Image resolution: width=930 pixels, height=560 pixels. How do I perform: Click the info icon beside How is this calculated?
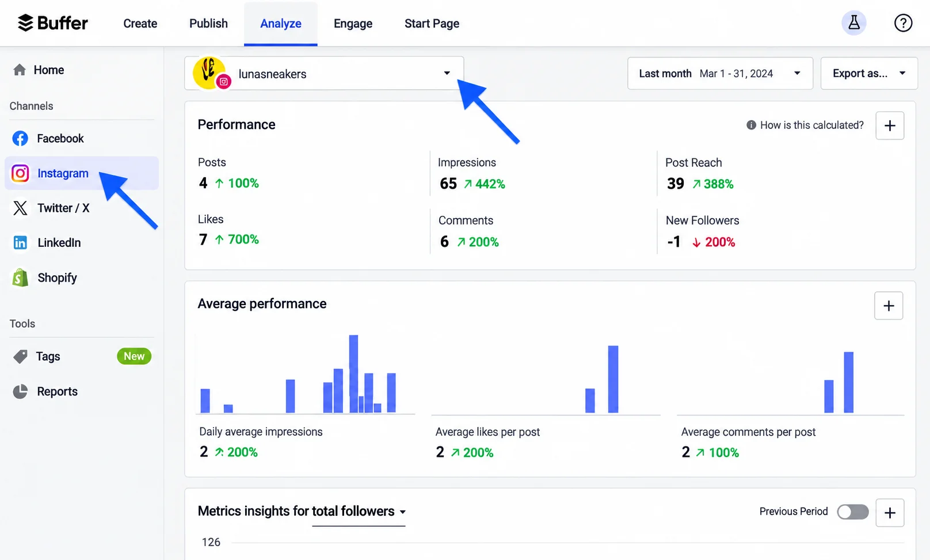[751, 125]
